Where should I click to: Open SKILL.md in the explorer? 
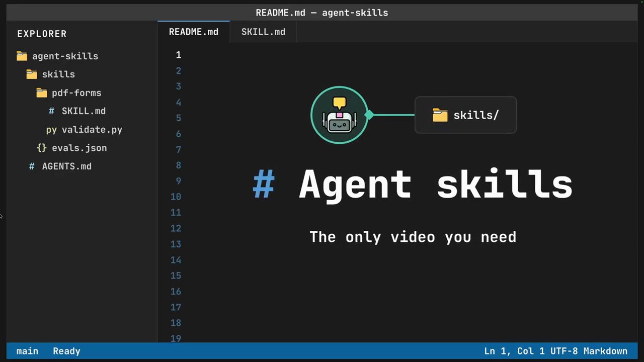(82, 111)
